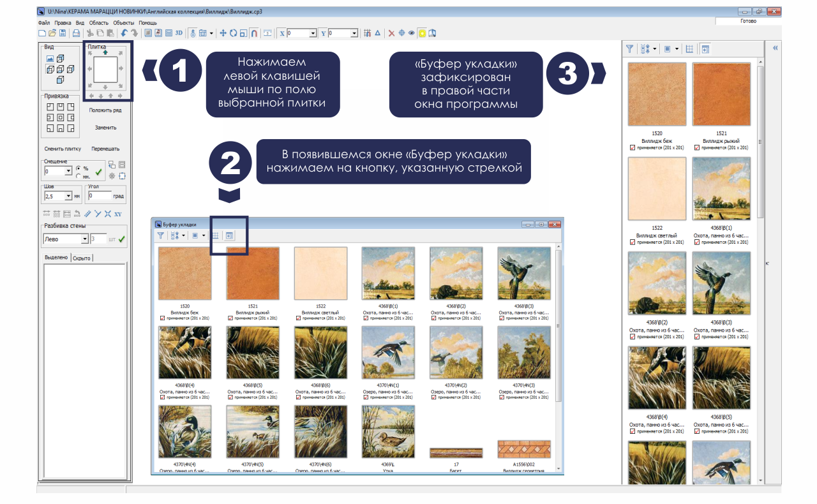The height and width of the screenshot is (504, 817).
Task: Click the blue XY icon in left panel
Action: click(118, 214)
